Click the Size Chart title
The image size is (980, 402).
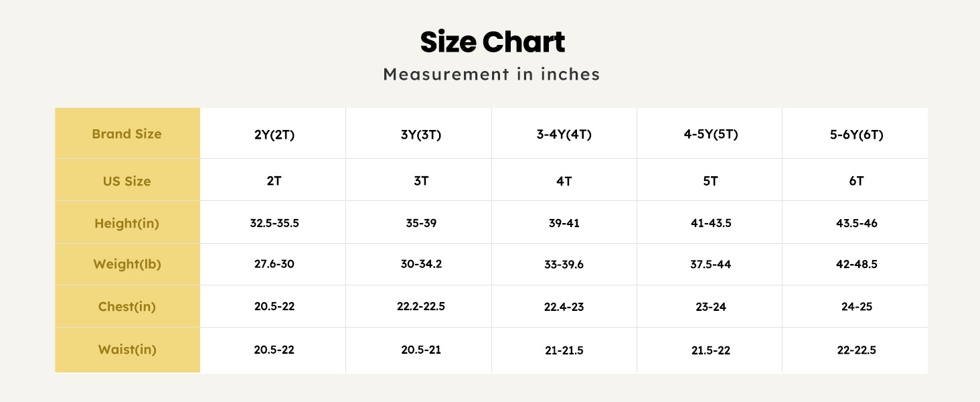pyautogui.click(x=492, y=42)
